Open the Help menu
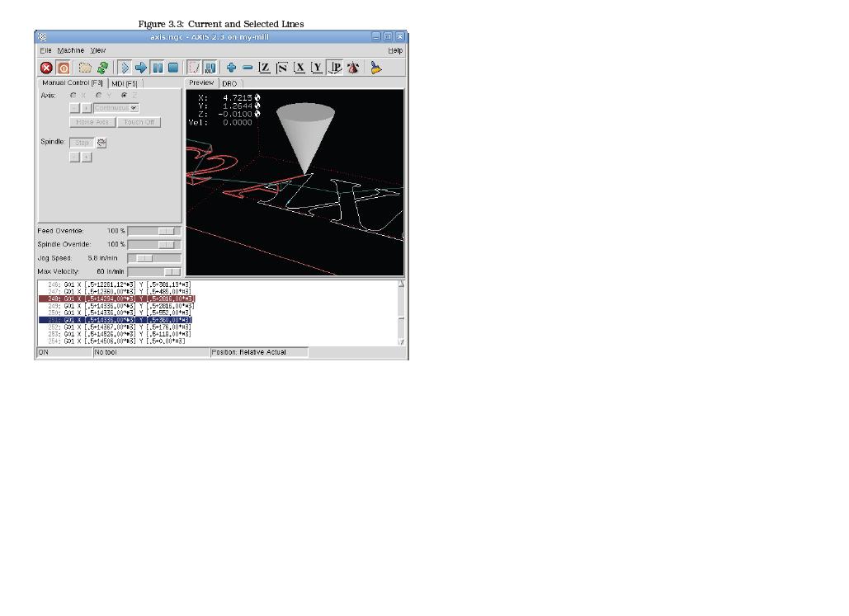Screen dimensions: 849x616 coord(395,50)
